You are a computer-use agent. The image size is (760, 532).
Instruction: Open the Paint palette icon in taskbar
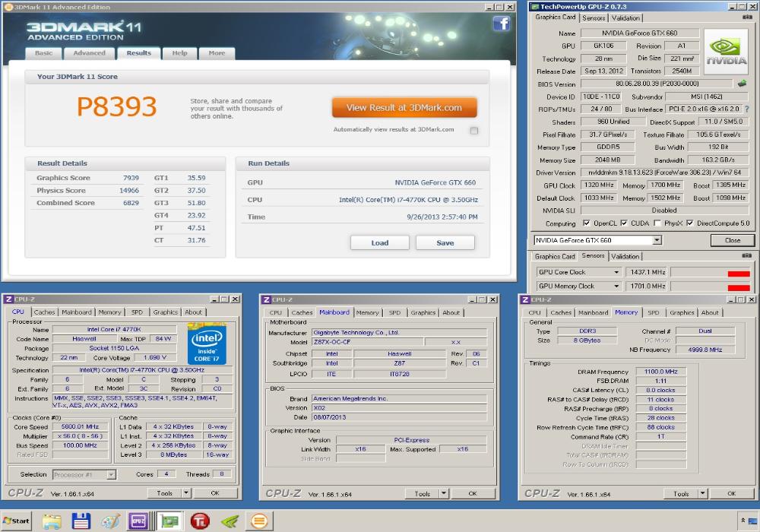(110, 521)
